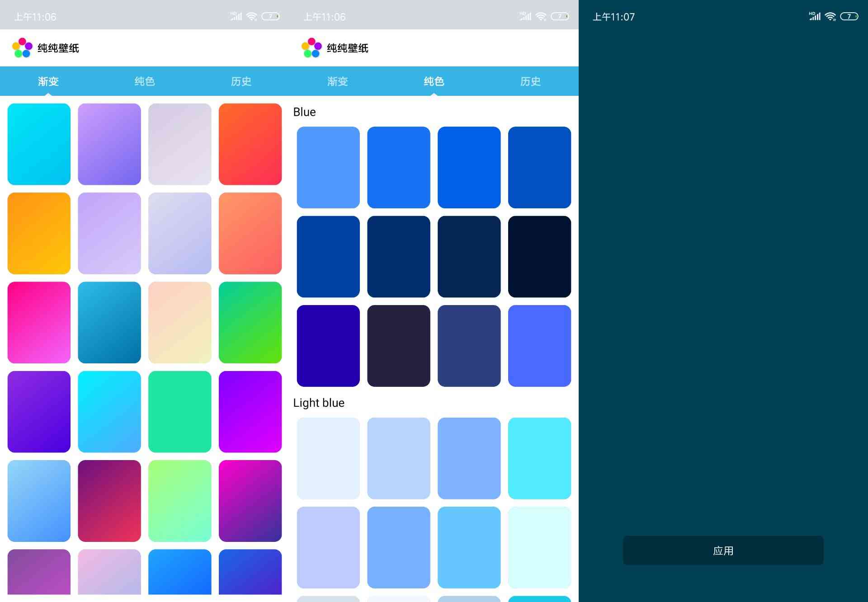Pick dark charcoal-purple swatch in Blue section
The width and height of the screenshot is (868, 602).
pyautogui.click(x=399, y=346)
